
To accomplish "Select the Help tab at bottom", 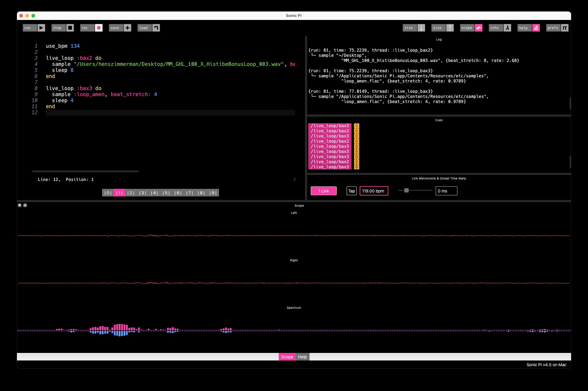I will (x=302, y=357).
